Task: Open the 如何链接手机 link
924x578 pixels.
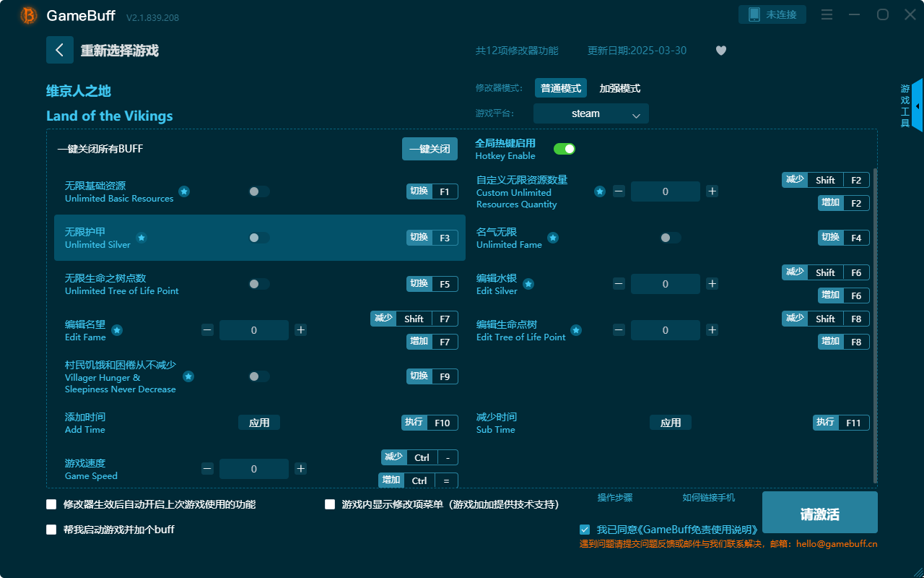Action: [709, 497]
